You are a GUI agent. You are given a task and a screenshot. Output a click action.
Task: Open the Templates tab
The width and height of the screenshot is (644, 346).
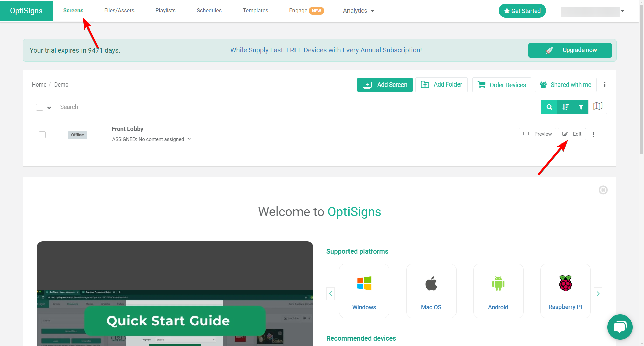click(x=255, y=11)
